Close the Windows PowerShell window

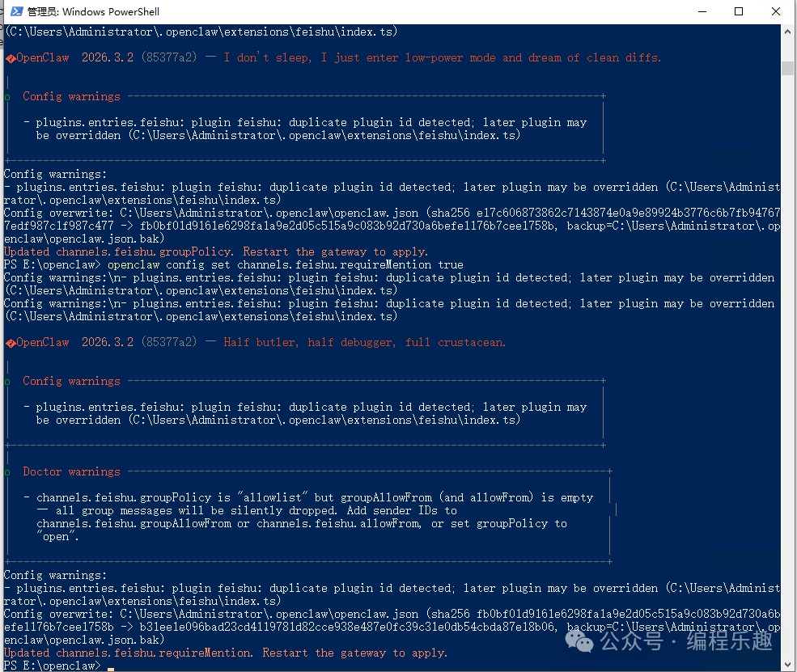click(x=776, y=11)
